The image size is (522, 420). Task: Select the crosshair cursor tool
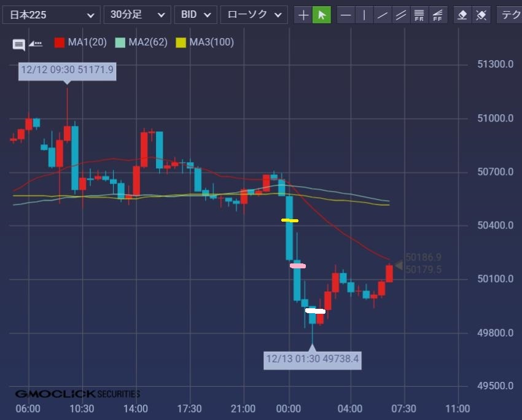pos(303,15)
